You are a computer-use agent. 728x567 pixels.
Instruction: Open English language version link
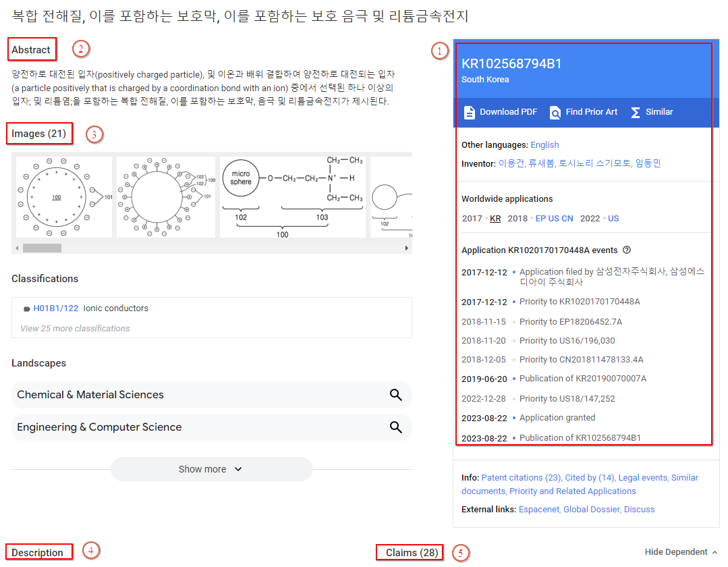click(x=544, y=145)
